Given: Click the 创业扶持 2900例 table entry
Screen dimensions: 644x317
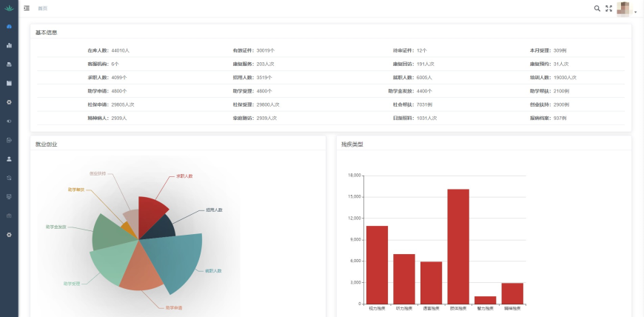Looking at the screenshot, I should pyautogui.click(x=549, y=105).
